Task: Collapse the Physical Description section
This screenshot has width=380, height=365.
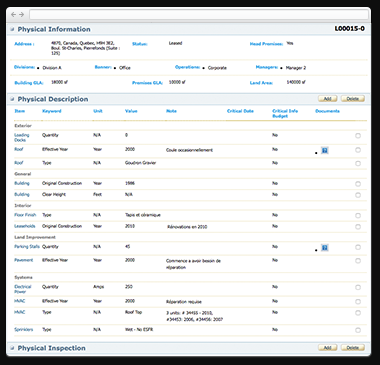Action: [12, 99]
